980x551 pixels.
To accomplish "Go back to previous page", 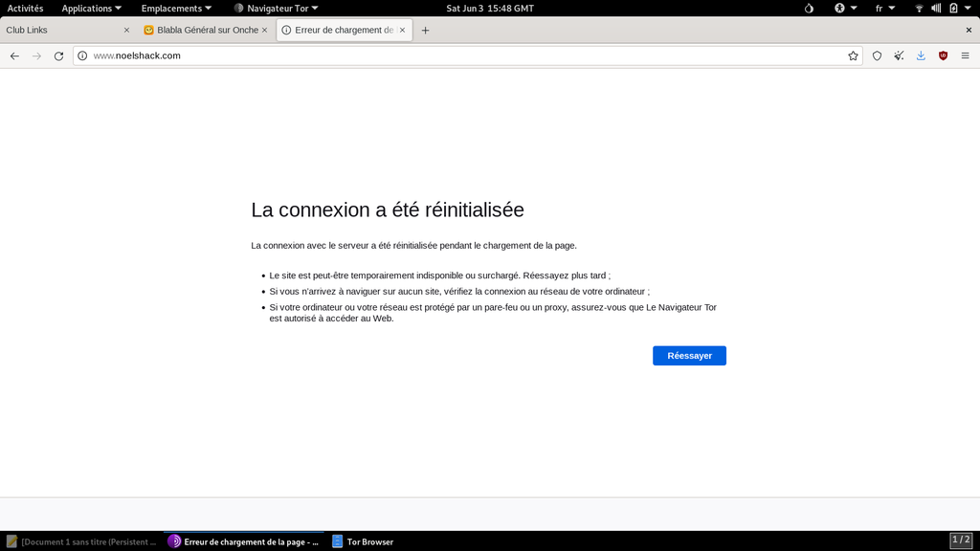I will (14, 55).
